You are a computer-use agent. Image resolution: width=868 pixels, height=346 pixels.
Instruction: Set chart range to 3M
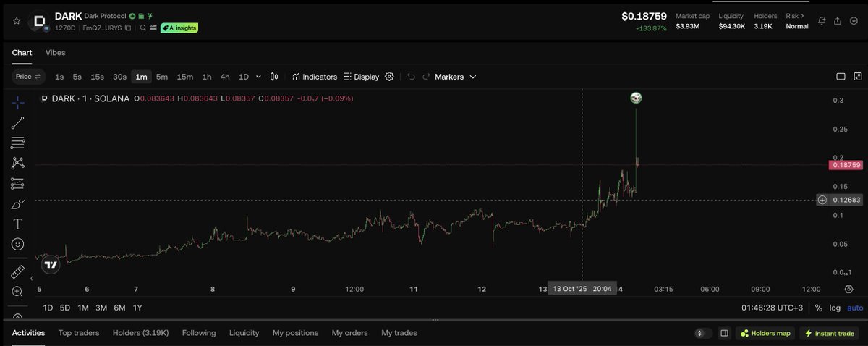click(x=101, y=308)
